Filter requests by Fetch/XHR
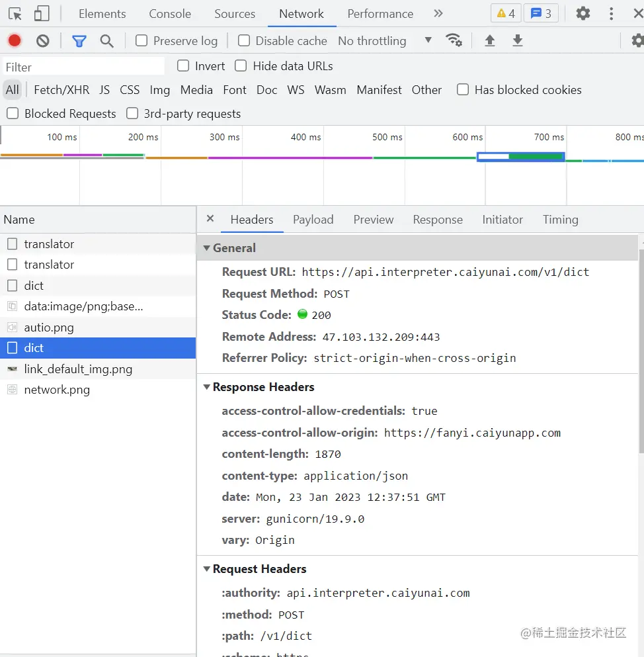 (61, 90)
